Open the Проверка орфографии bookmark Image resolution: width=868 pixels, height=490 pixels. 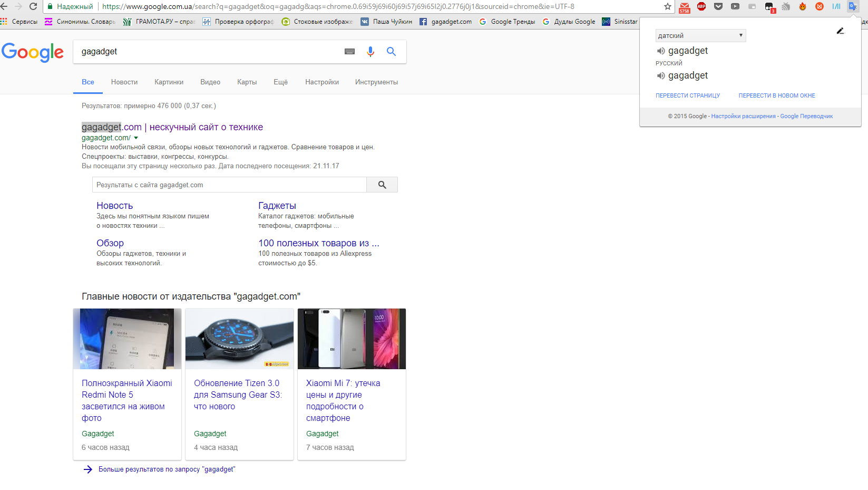[x=238, y=22]
